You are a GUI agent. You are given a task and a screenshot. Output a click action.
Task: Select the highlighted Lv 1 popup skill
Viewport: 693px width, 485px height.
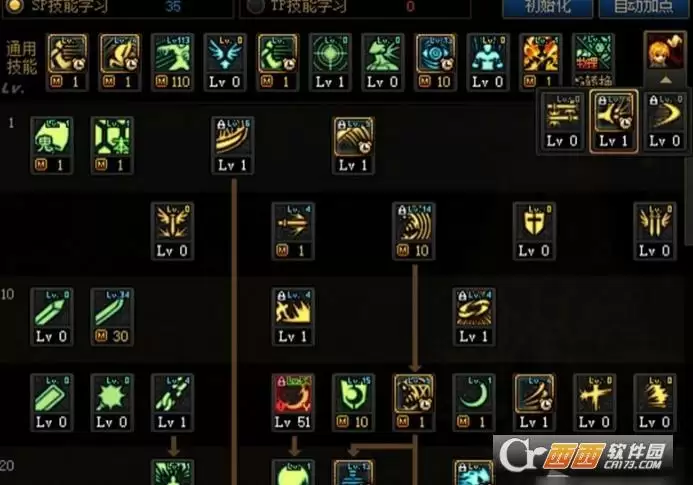(x=613, y=121)
